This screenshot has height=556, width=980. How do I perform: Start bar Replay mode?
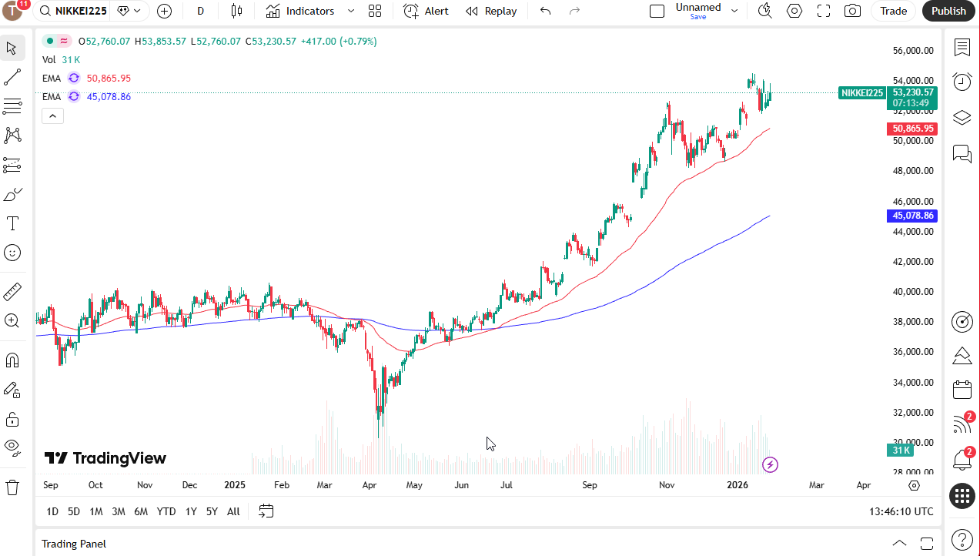(x=491, y=11)
